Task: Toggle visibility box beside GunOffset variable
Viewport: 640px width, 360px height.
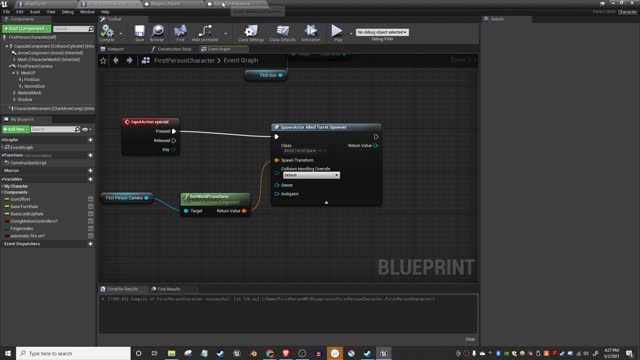Action: 91,199
